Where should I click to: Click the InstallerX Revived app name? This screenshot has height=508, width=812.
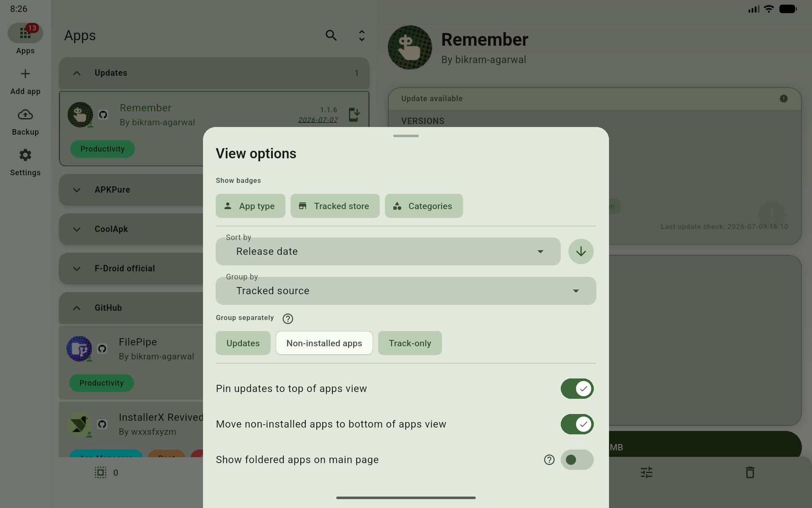(161, 417)
